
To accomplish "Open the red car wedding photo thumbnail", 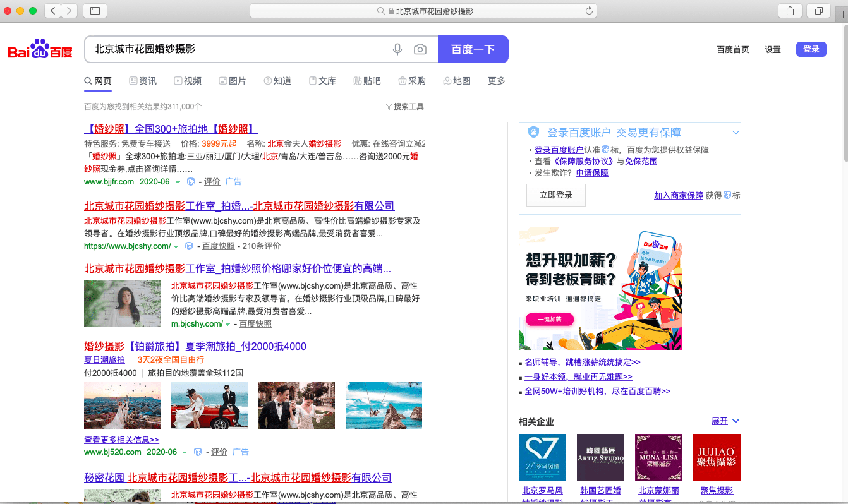I will [209, 405].
